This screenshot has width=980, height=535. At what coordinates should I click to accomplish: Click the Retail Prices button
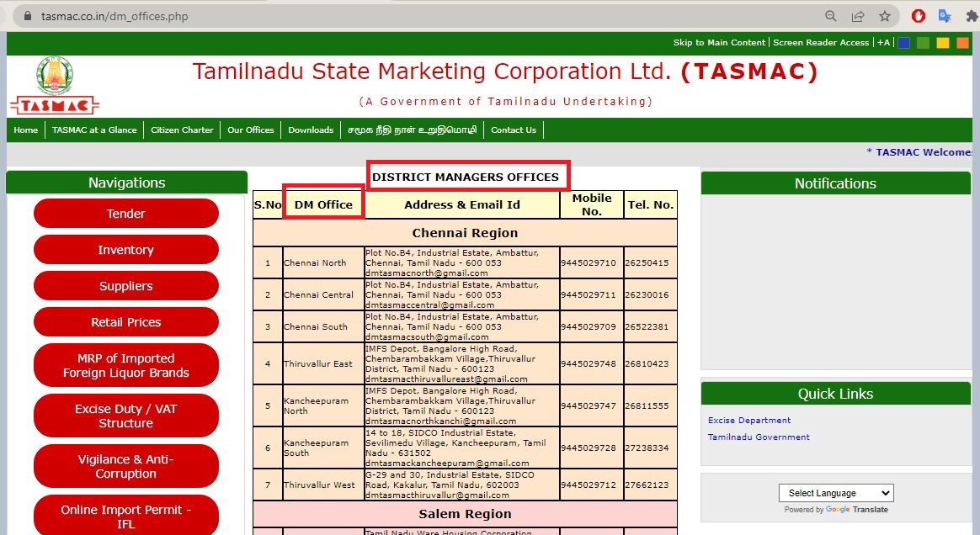126,322
